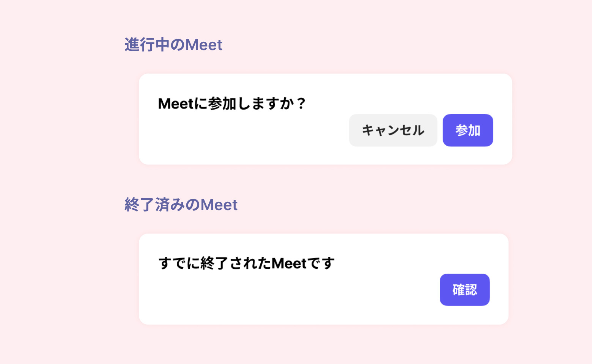Join the ongoing Meet
This screenshot has width=592, height=364.
click(x=468, y=130)
